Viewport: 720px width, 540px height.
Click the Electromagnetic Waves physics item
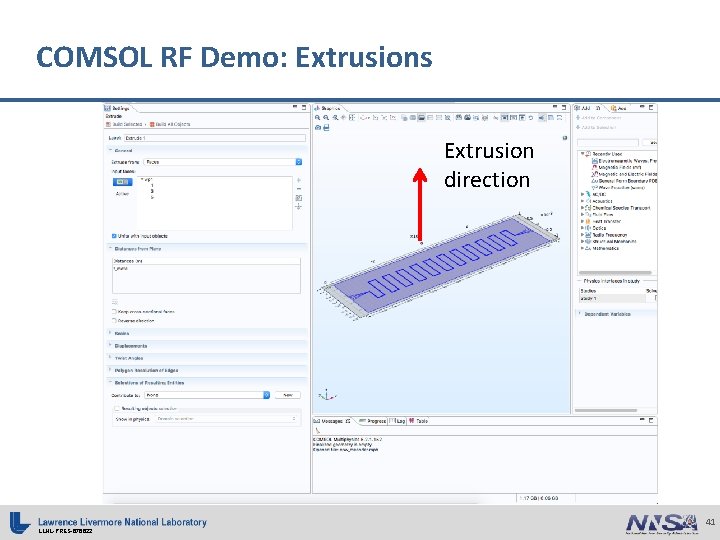point(624,161)
